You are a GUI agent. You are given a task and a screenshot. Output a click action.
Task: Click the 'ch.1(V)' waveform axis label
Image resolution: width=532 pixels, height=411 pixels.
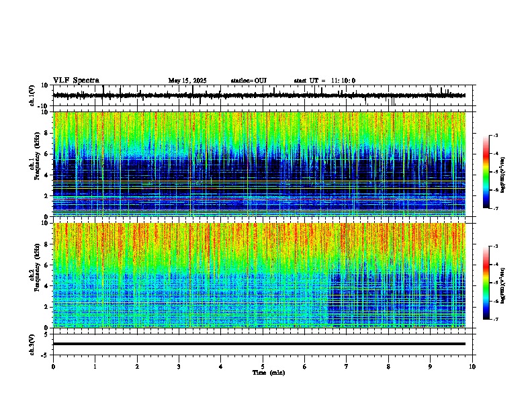(32, 95)
